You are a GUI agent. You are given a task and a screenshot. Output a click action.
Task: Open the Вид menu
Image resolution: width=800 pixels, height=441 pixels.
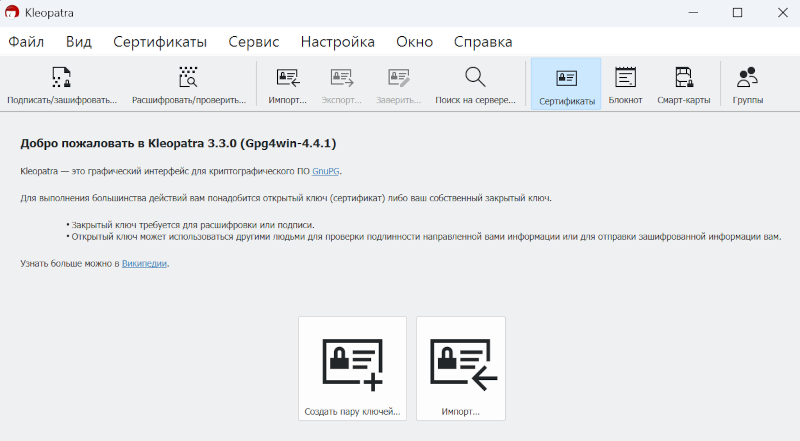pos(79,42)
